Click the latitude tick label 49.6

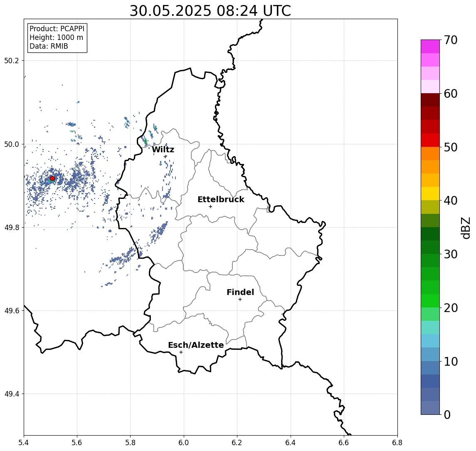(12, 311)
